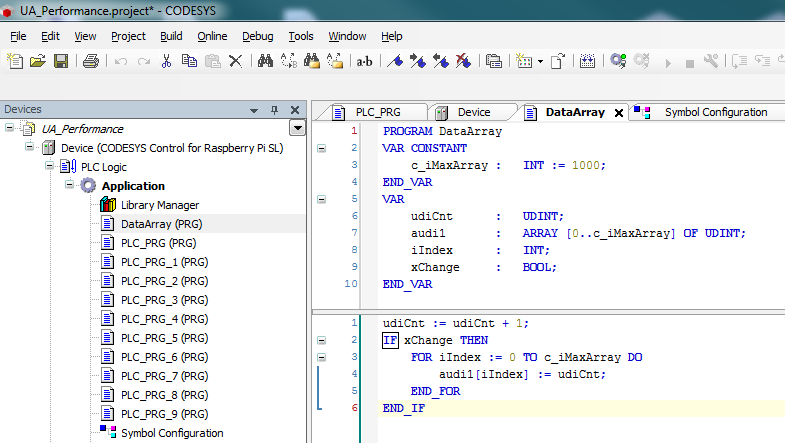Close the DataArray editor tab
This screenshot has height=443, width=785.
coord(619,113)
